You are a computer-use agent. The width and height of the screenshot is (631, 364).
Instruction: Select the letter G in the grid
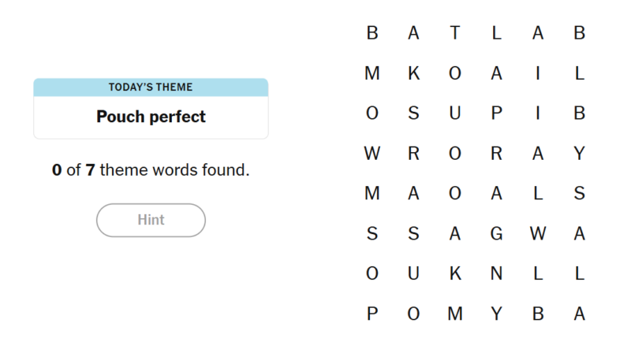(496, 233)
